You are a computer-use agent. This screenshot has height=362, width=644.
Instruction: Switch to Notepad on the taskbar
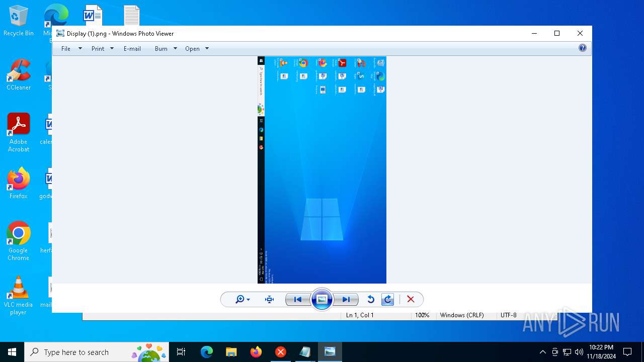click(305, 352)
